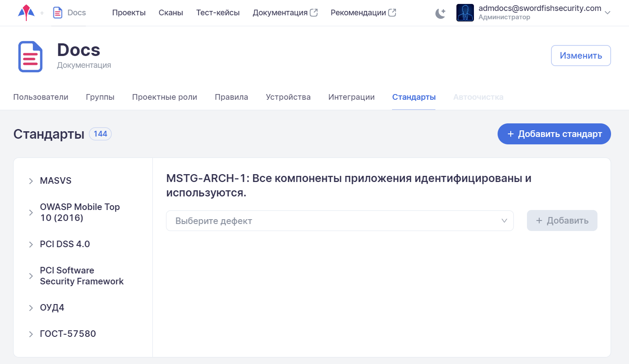Image resolution: width=629 pixels, height=364 pixels.
Task: Click the large Docs organization icon
Action: pyautogui.click(x=30, y=56)
